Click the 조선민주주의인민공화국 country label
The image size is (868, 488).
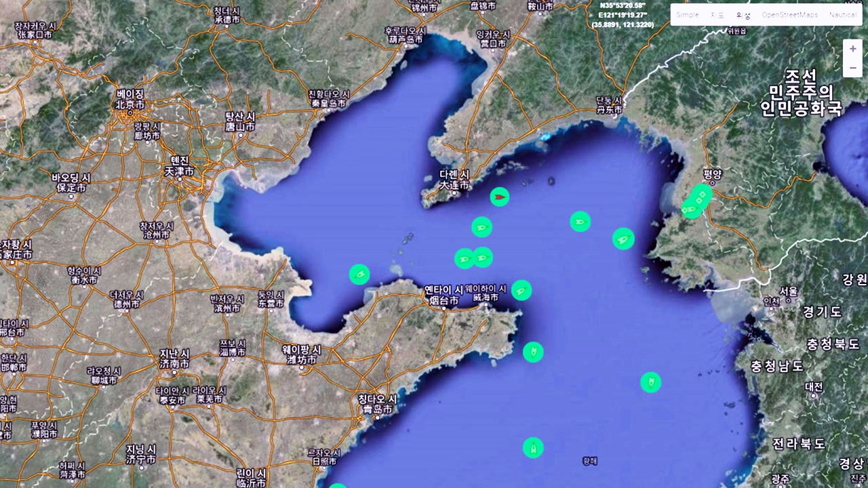click(800, 92)
